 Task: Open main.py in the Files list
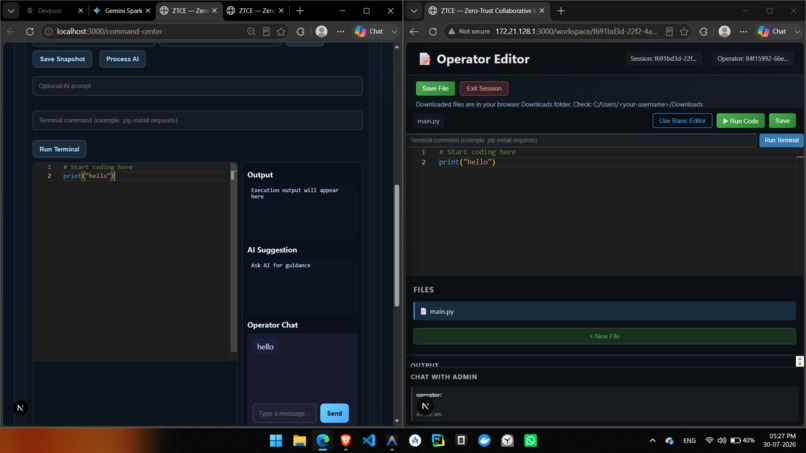pos(604,312)
